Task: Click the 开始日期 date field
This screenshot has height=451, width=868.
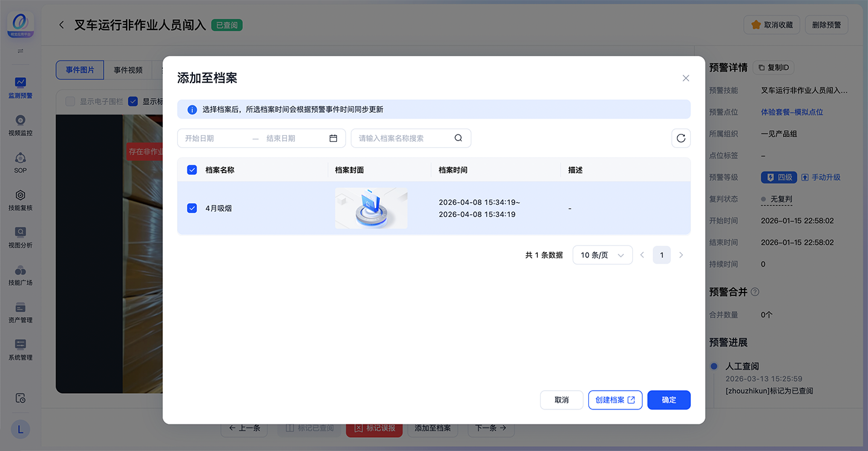Action: point(214,138)
